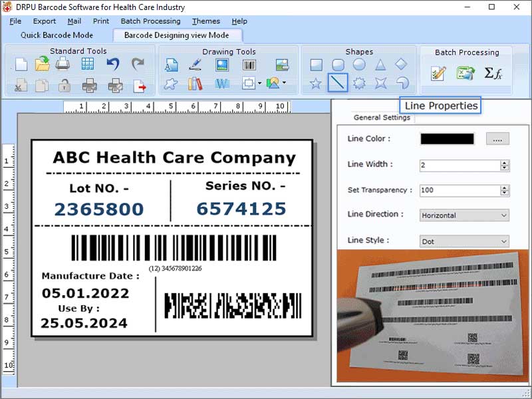The width and height of the screenshot is (532, 399).
Task: Select Barcode Designing view Mode tab
Action: [177, 35]
